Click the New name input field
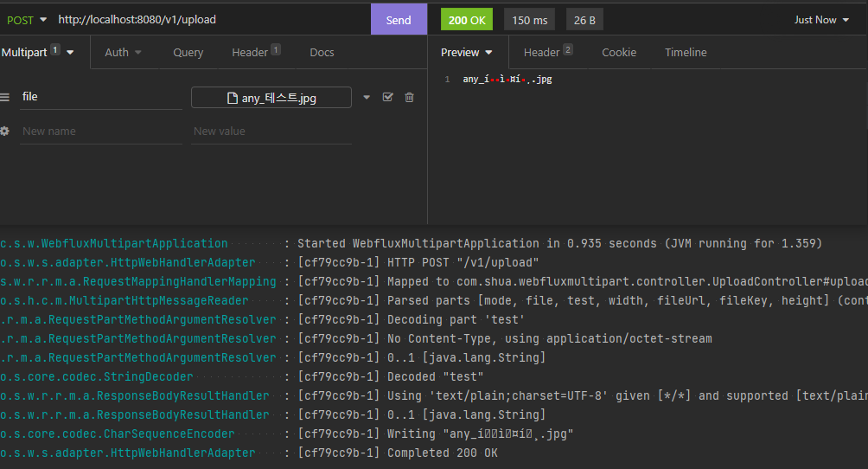Image resolution: width=868 pixels, height=469 pixels. 100,132
